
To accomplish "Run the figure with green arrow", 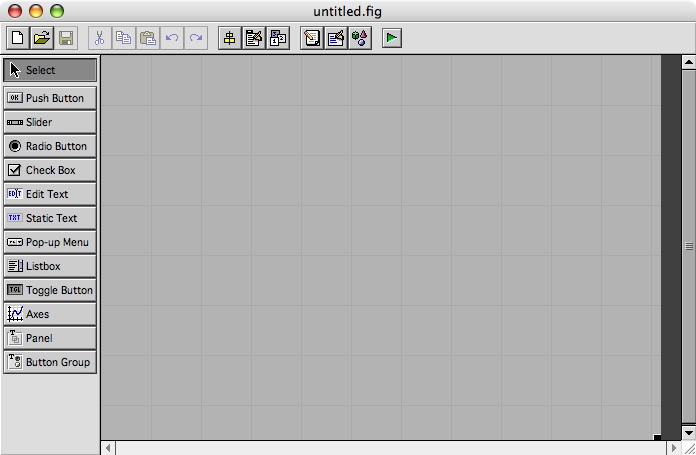I will coord(392,38).
